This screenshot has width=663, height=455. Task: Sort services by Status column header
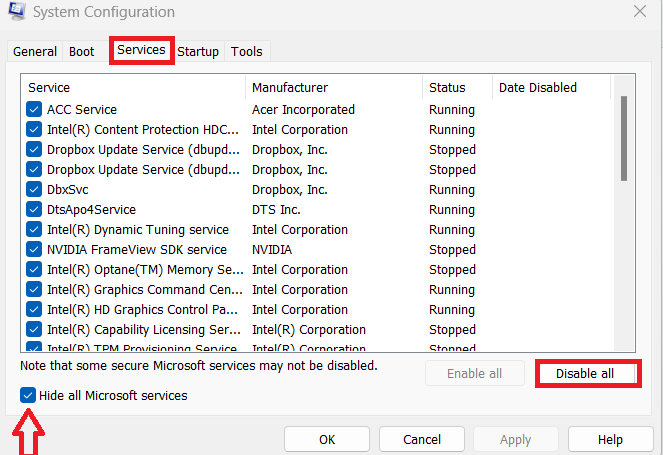(457, 88)
